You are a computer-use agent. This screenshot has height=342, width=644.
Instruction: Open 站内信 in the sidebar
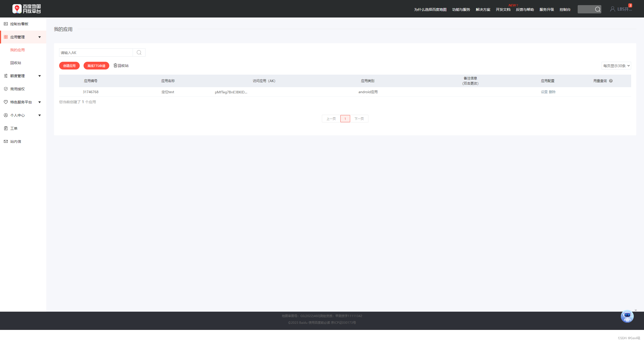15,142
